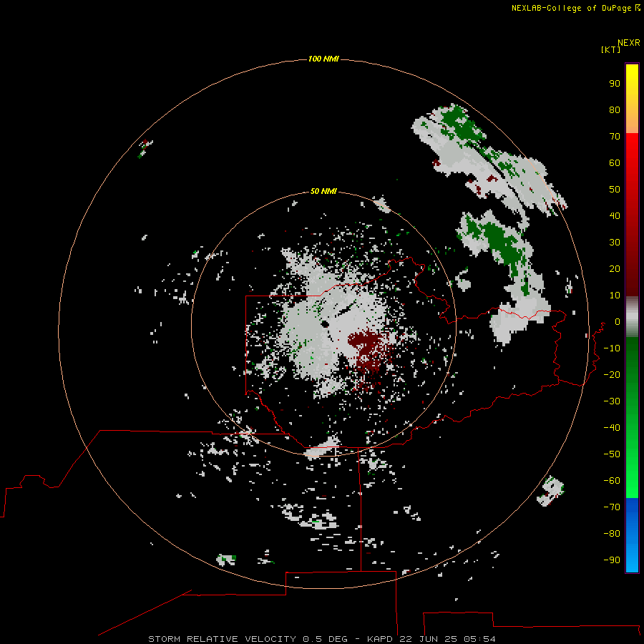Click the STORM RELATIVE VELOCITY caption at bottom

(321, 639)
